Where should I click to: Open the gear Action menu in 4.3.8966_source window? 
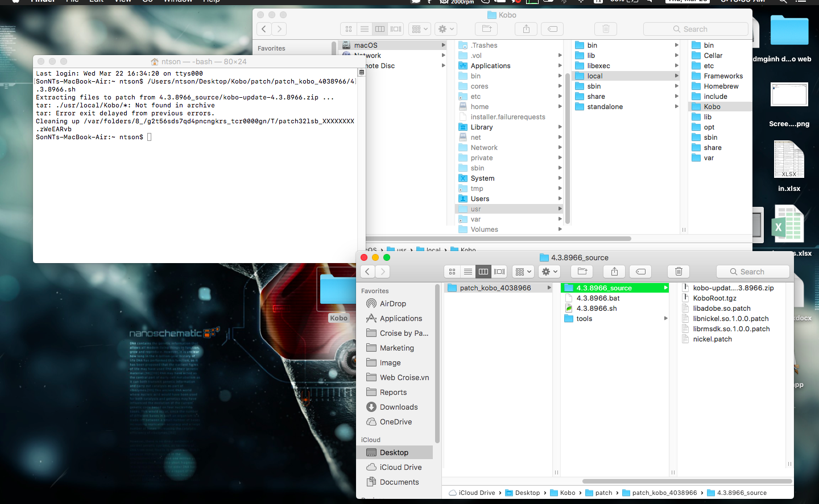[549, 272]
